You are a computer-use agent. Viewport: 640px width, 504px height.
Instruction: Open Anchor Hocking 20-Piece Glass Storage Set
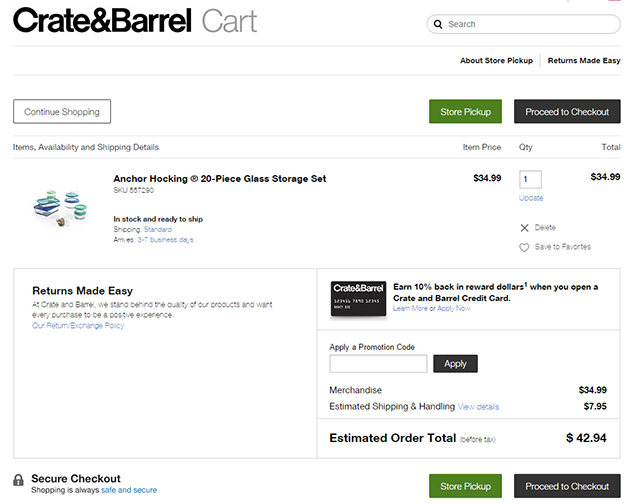[220, 179]
